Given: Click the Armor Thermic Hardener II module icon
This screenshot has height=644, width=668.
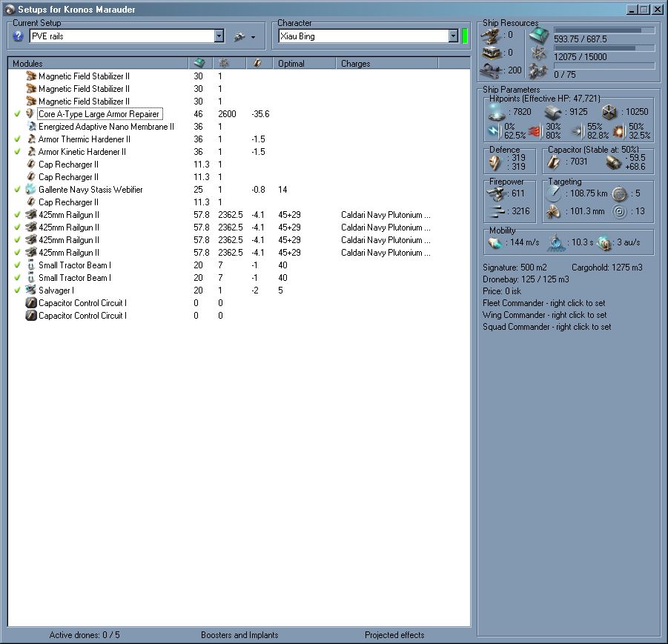Looking at the screenshot, I should click(31, 139).
